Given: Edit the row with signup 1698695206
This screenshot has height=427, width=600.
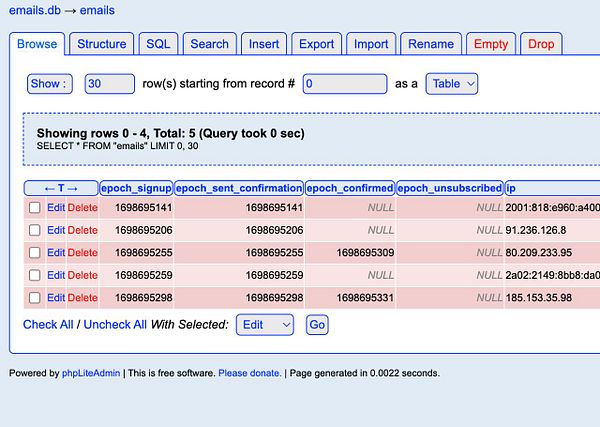Looking at the screenshot, I should coord(56,230).
